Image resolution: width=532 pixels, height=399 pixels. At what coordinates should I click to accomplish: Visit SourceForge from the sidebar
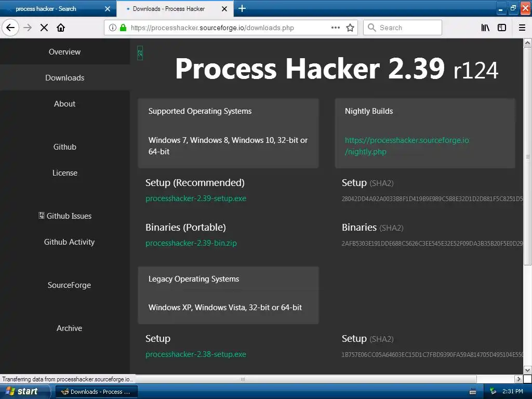click(69, 285)
